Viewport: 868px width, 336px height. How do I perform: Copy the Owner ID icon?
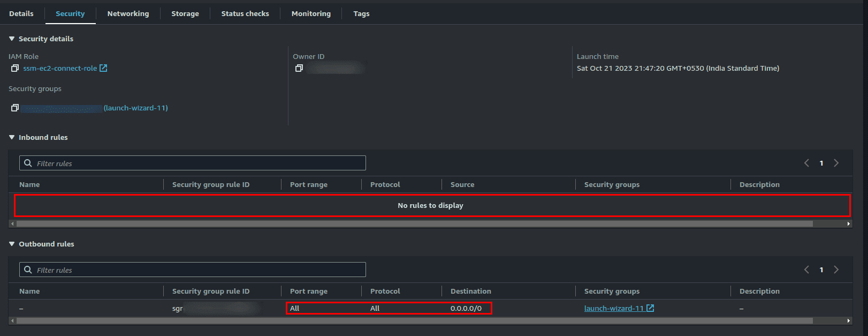click(x=299, y=68)
